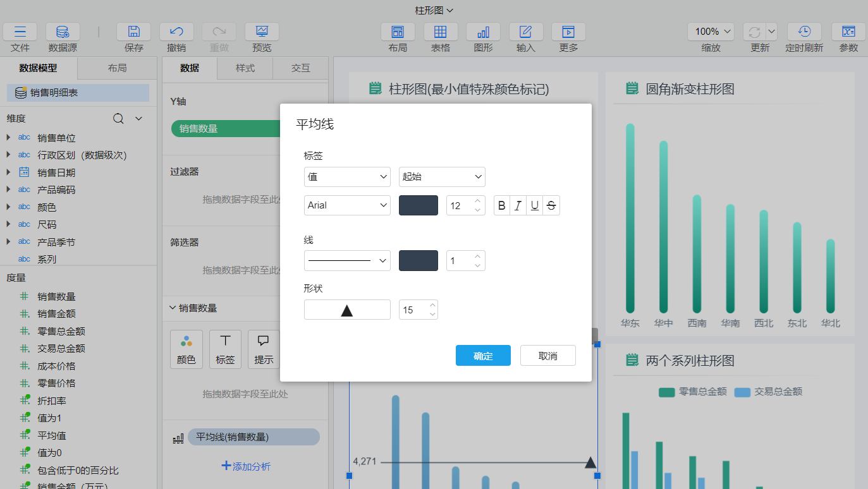Image resolution: width=868 pixels, height=489 pixels.
Task: Select the Chart (图形) toolbar icon
Action: 483,32
